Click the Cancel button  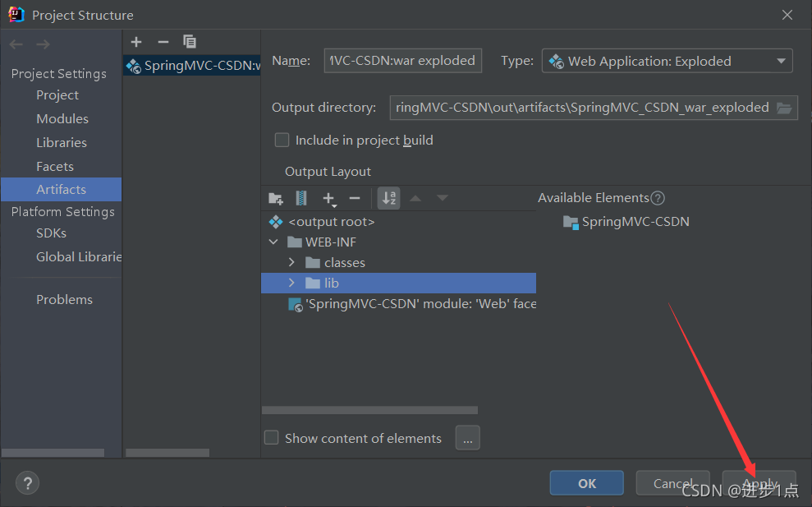click(672, 483)
